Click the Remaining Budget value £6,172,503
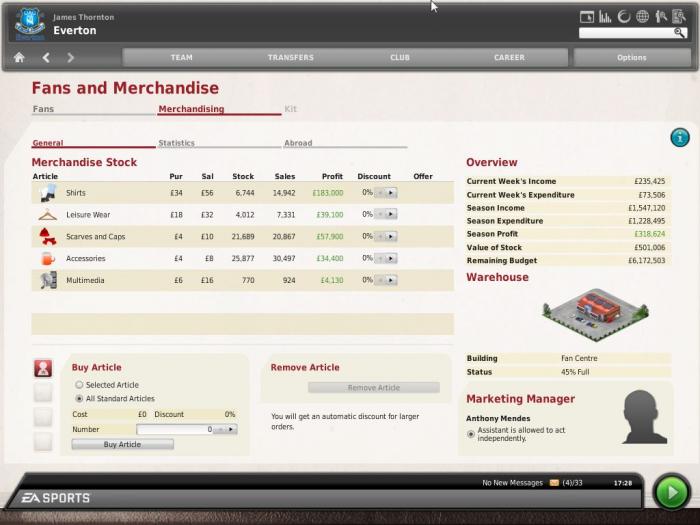The image size is (700, 525). [646, 260]
